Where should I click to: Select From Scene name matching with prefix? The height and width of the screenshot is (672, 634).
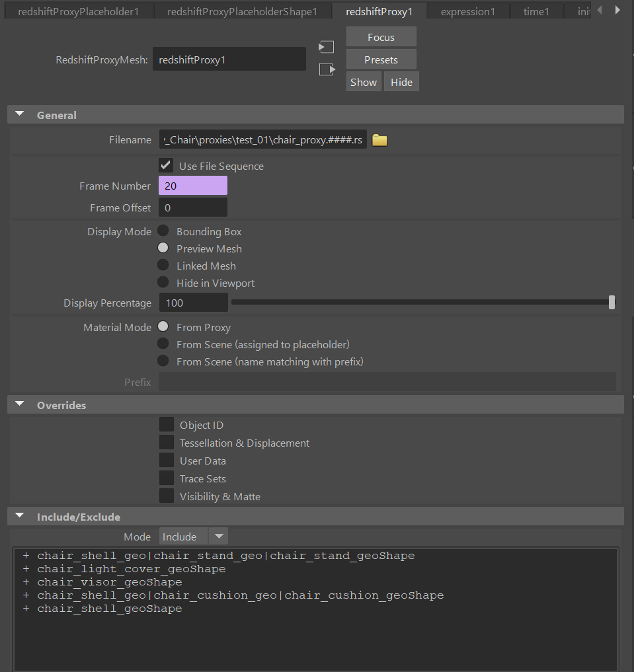pos(163,361)
